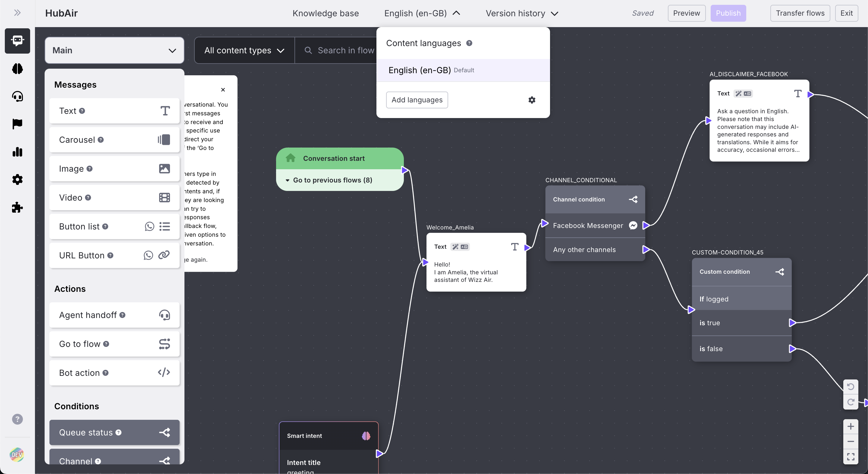Open the Main flow dropdown
This screenshot has height=474, width=868.
click(x=114, y=51)
